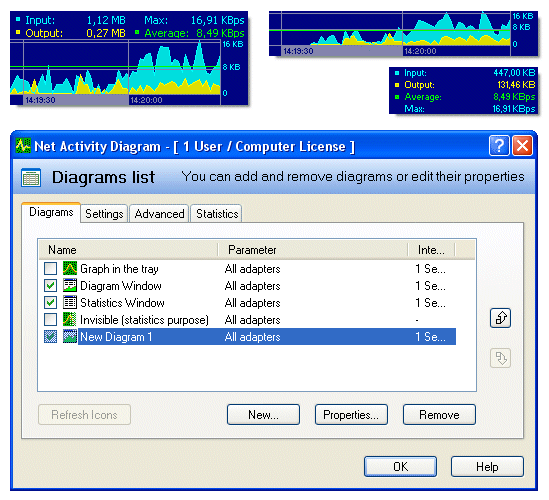Click the Invisible statistics purpose icon
Screen dimensions: 549x500
pyautogui.click(x=70, y=319)
